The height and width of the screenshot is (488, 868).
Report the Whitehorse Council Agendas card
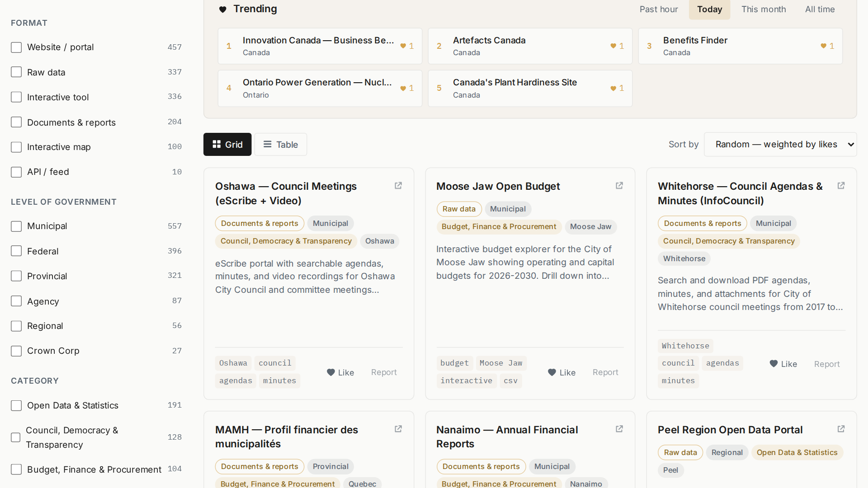[827, 364]
